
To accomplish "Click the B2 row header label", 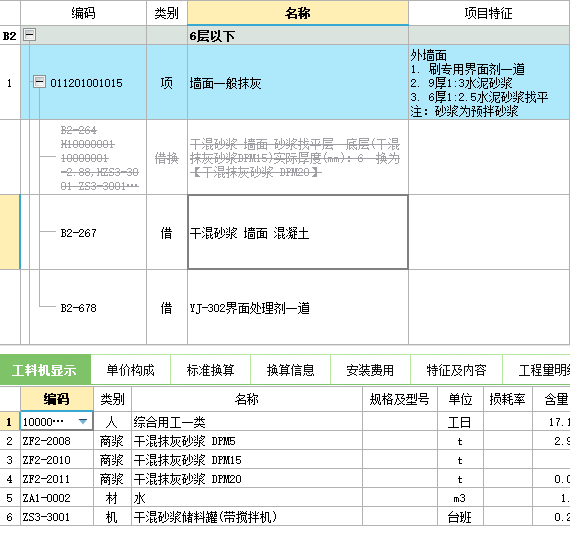I will (9, 36).
